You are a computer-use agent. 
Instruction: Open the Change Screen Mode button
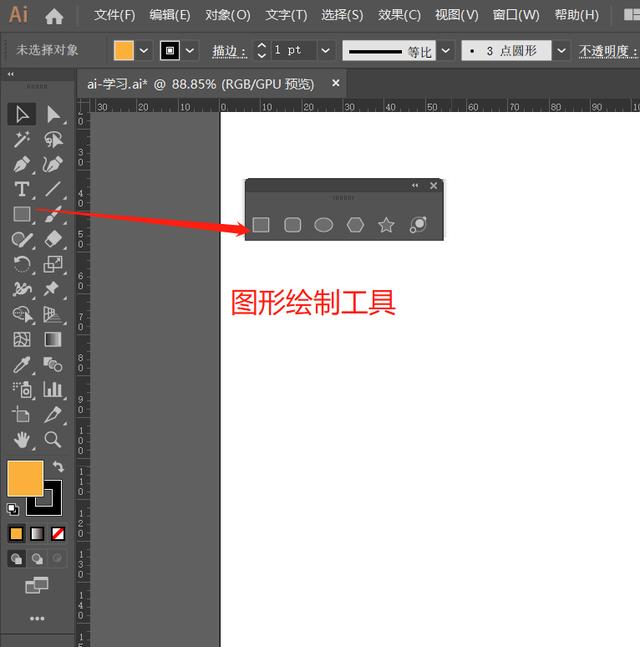[x=37, y=585]
